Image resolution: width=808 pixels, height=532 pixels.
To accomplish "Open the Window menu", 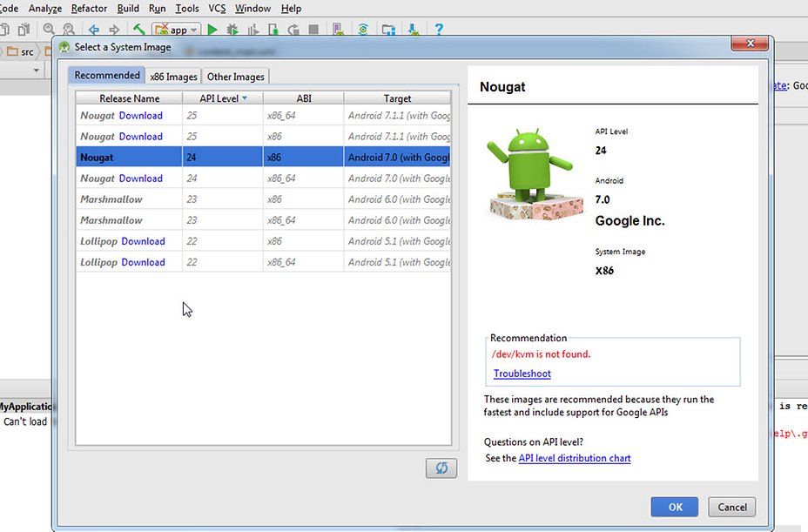I will (x=252, y=8).
